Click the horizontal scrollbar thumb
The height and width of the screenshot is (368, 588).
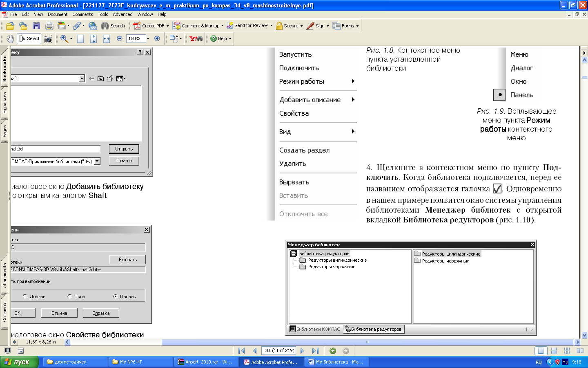point(367,342)
